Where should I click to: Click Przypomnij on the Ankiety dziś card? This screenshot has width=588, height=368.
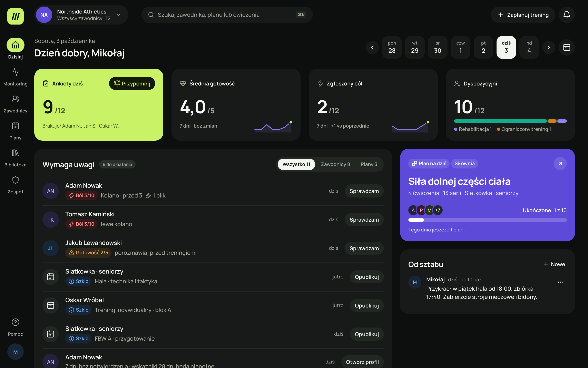pos(132,83)
